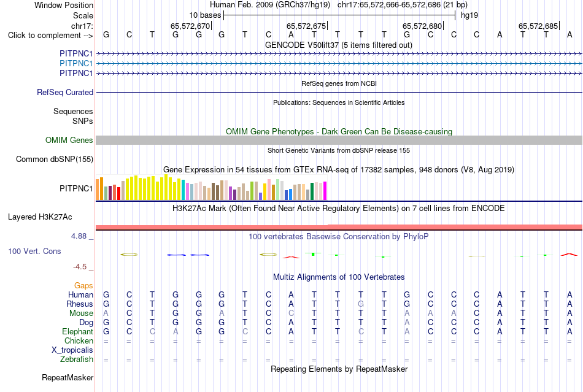Click the -4.5 PhyloP lower scale value
Image resolution: width=583 pixels, height=392 pixels.
[80, 267]
